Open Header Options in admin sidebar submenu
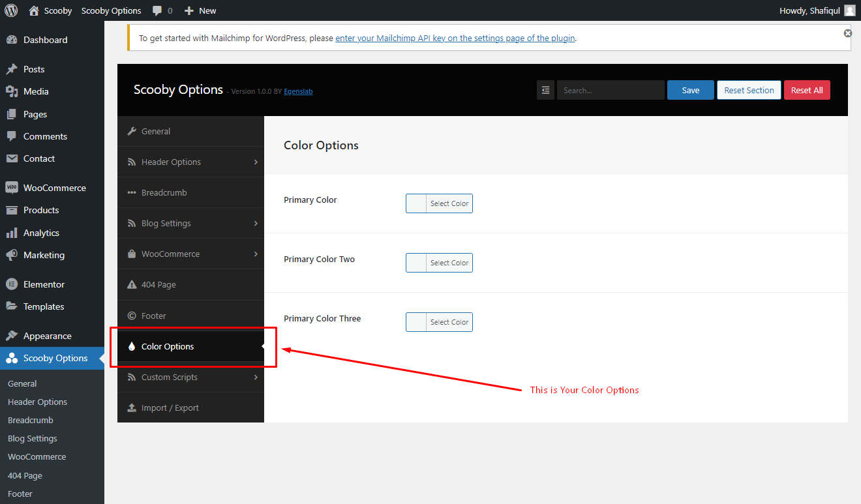This screenshot has width=861, height=504. [37, 402]
